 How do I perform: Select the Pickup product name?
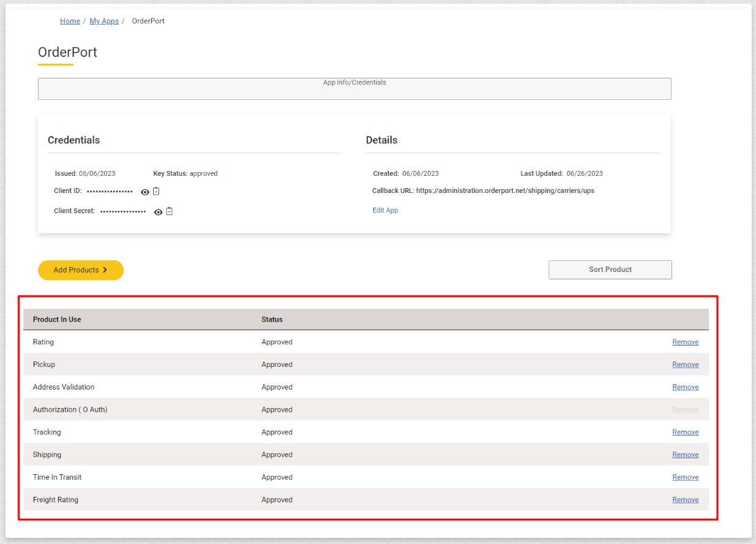click(44, 365)
